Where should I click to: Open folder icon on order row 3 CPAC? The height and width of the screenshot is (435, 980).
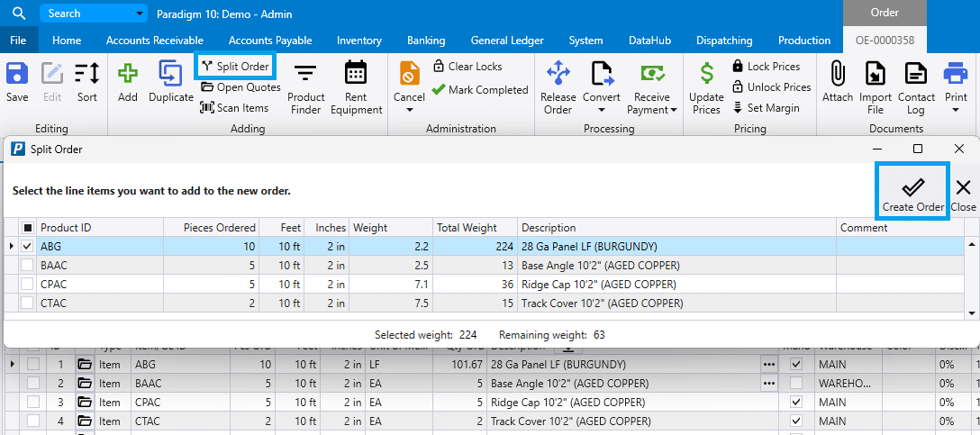click(85, 402)
